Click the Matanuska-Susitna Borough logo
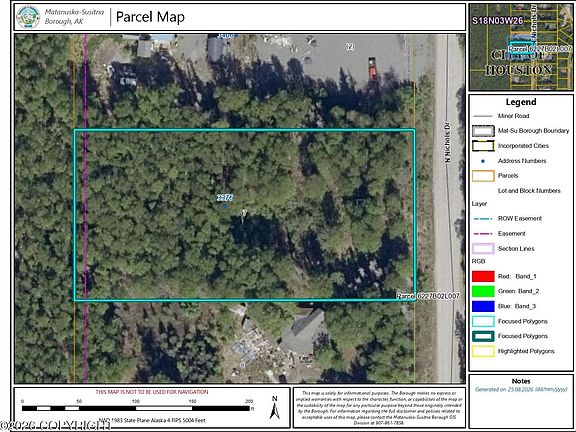 click(28, 17)
